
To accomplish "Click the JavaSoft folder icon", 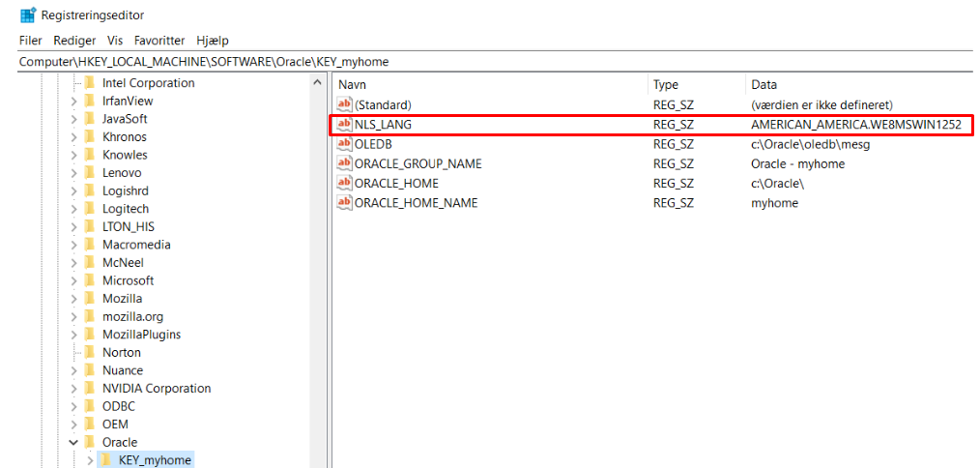I will 89,119.
